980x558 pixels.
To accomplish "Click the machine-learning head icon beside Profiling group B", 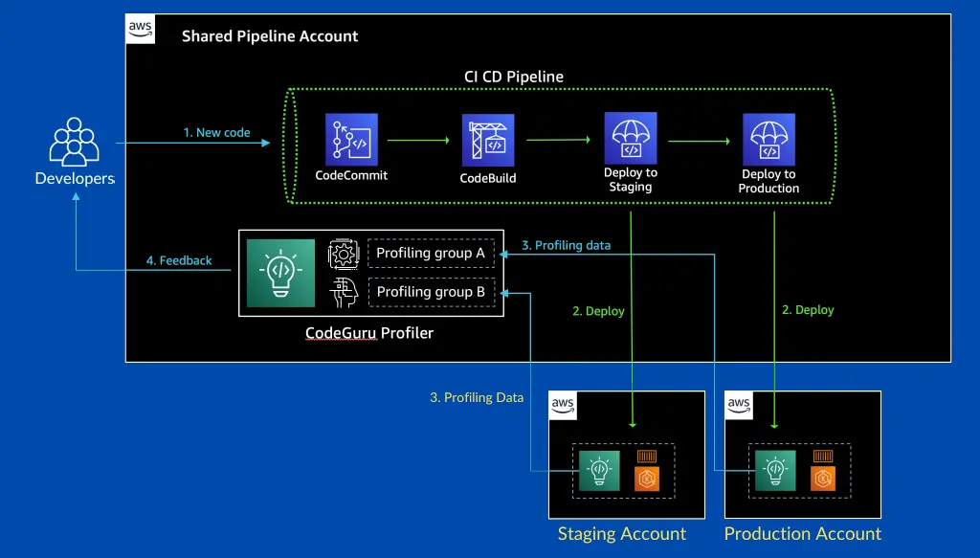I will [344, 293].
